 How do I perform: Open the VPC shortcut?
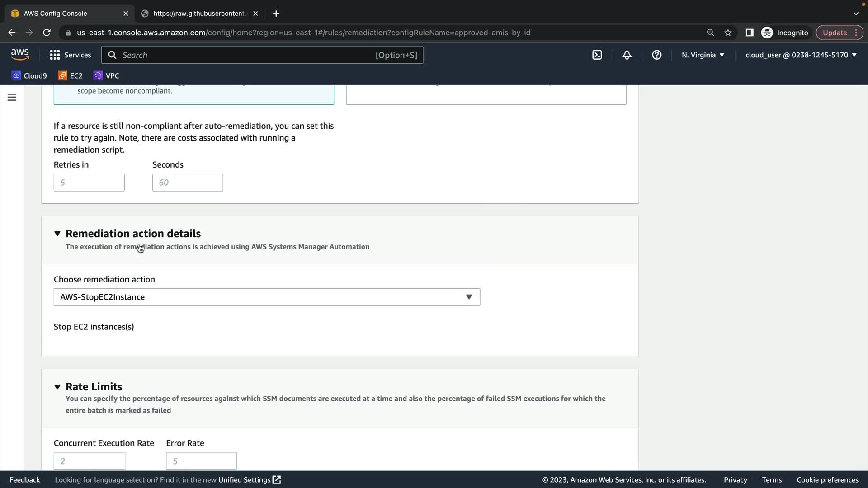pyautogui.click(x=106, y=75)
